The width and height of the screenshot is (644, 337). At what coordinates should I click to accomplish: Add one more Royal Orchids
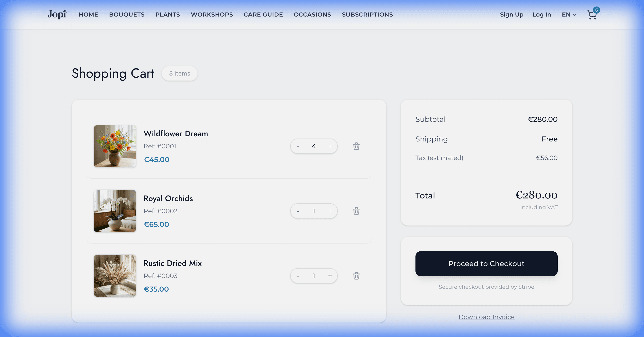(330, 211)
